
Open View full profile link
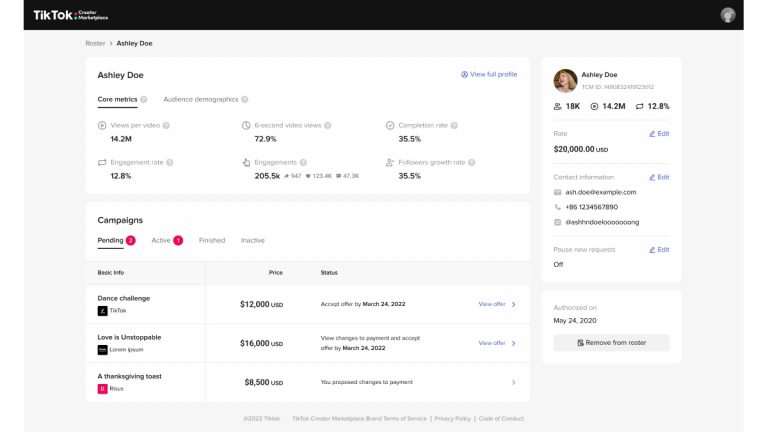(x=489, y=74)
